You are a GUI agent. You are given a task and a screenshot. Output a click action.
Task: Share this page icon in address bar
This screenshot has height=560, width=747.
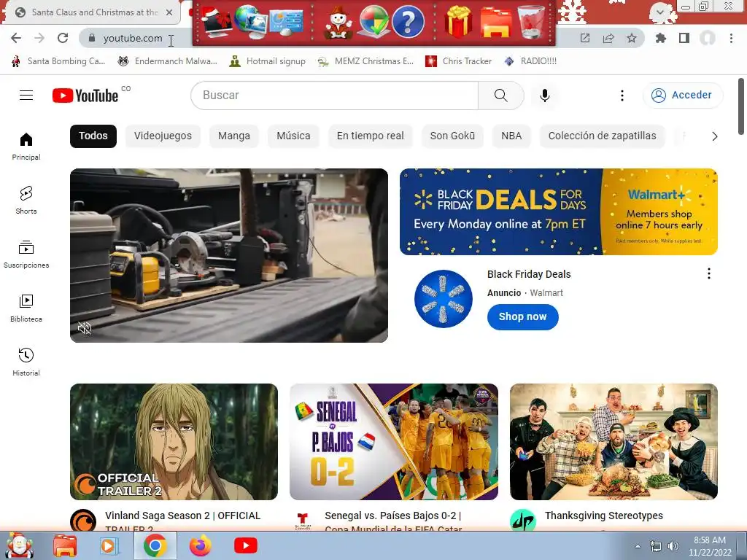[608, 38]
